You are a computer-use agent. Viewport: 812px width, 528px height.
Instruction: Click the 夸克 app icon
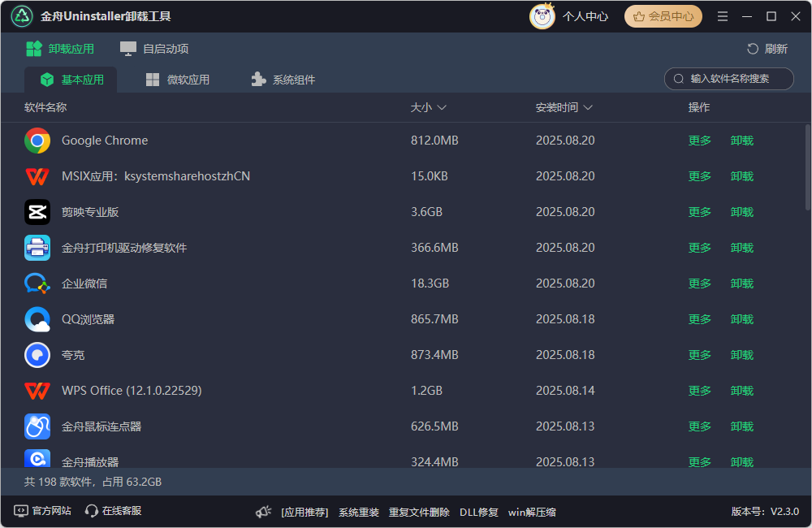pyautogui.click(x=37, y=355)
